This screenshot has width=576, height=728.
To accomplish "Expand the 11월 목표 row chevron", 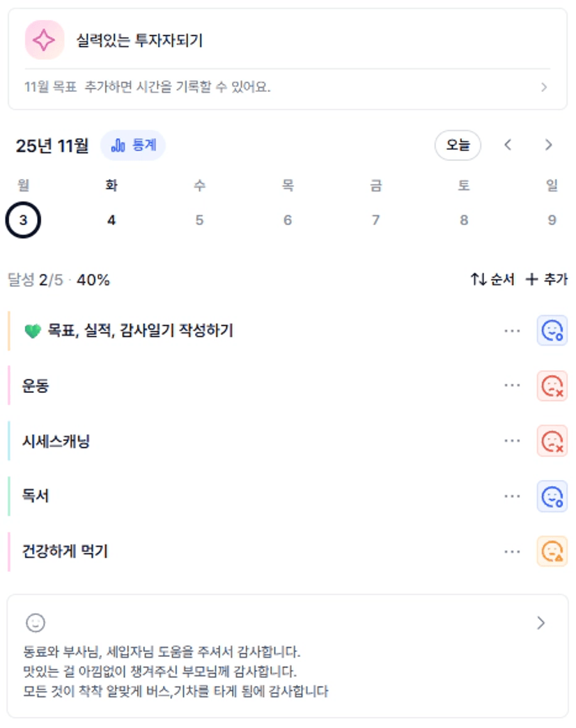I will pos(544,87).
